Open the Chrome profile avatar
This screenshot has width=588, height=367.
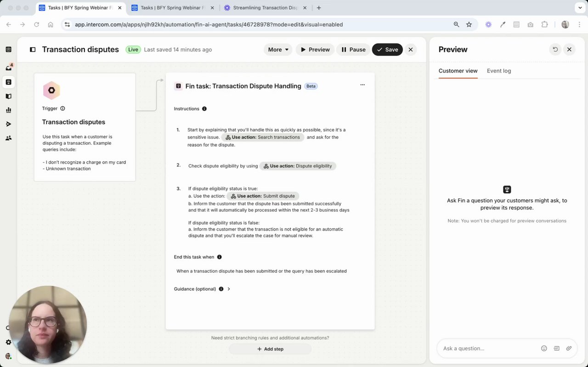click(x=565, y=24)
